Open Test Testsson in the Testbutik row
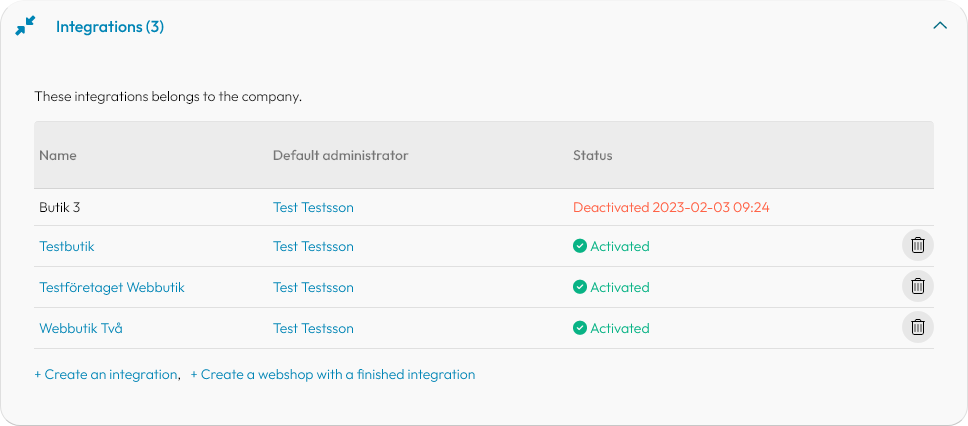 pyautogui.click(x=313, y=246)
